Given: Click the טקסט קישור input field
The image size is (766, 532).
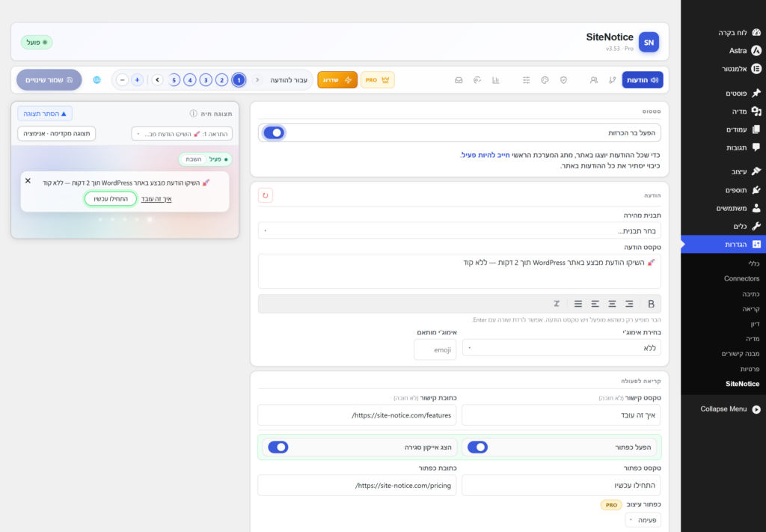Looking at the screenshot, I should pyautogui.click(x=561, y=415).
